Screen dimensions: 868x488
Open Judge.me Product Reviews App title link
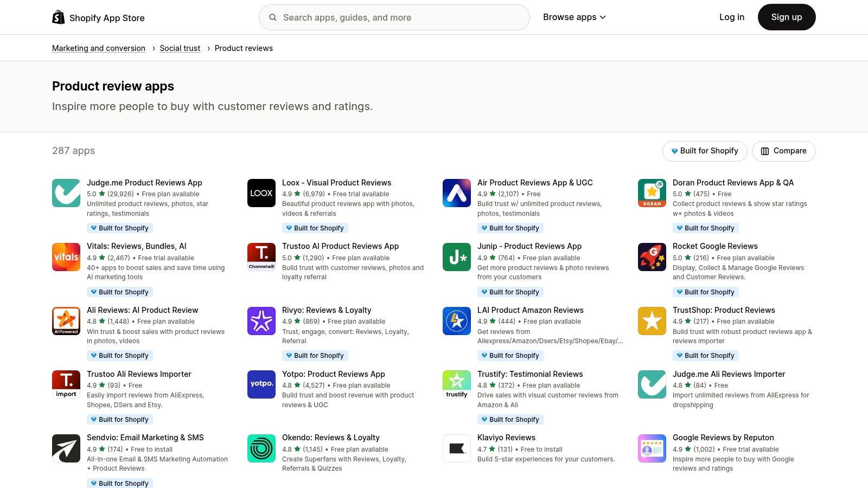(x=144, y=183)
